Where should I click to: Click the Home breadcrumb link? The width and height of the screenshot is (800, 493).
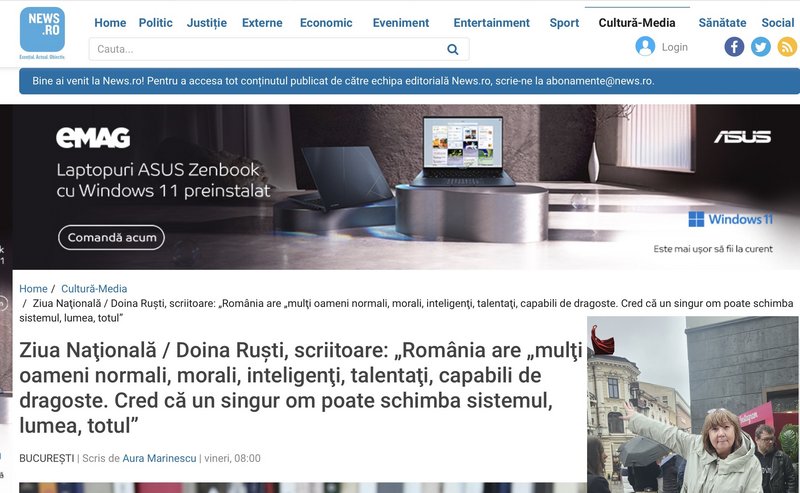[x=33, y=289]
